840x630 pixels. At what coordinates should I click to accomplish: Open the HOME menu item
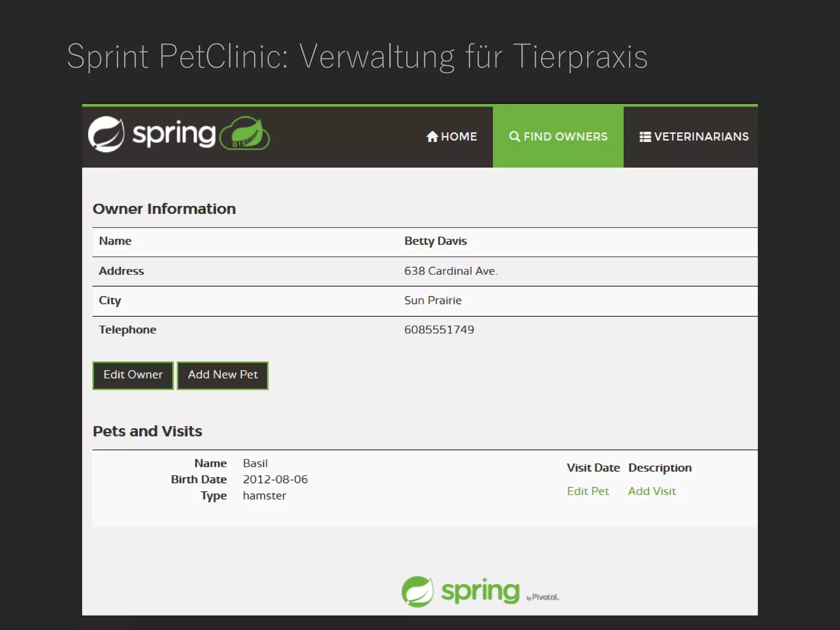(452, 137)
